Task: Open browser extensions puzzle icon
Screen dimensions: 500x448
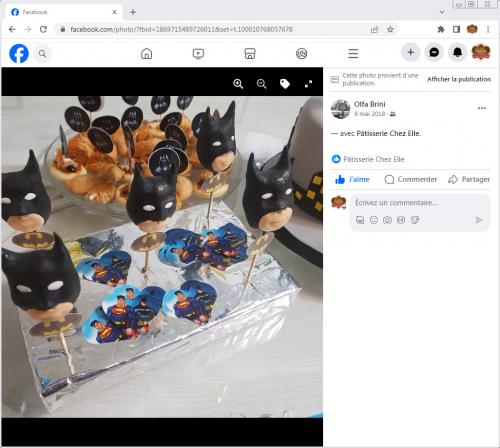Action: click(x=441, y=29)
